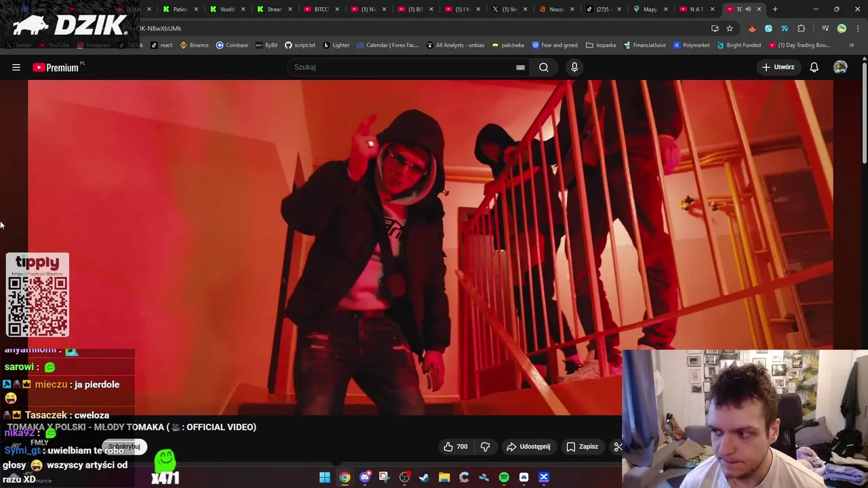Screen dimensions: 868x488
Task: Click the TOMAKA X POLSKI video title
Action: point(132,427)
